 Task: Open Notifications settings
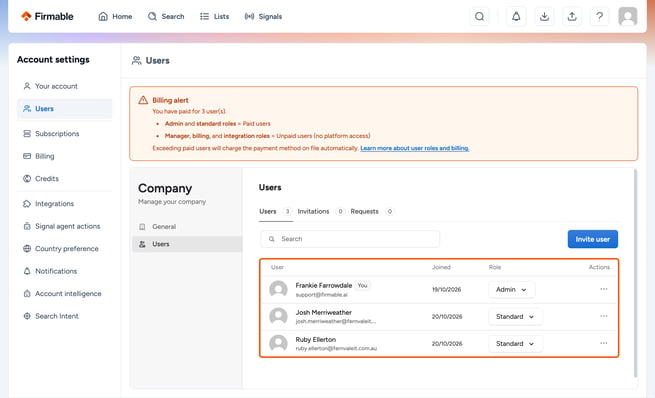point(64,271)
